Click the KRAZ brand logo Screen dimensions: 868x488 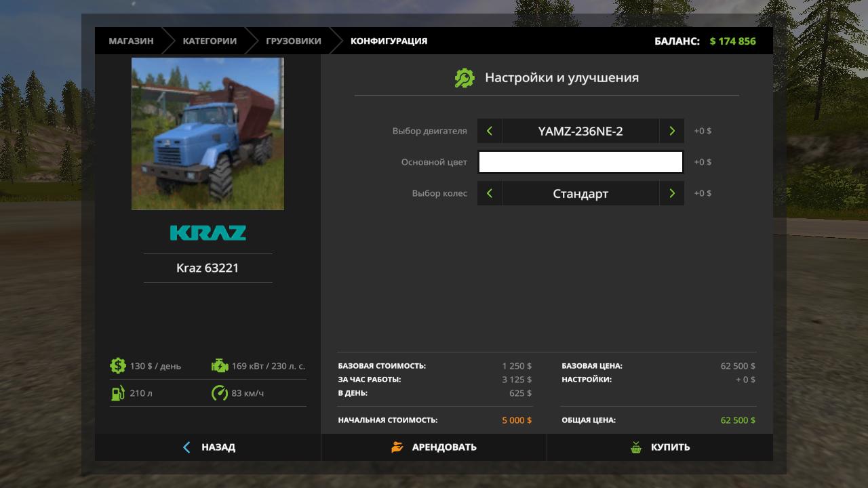208,233
